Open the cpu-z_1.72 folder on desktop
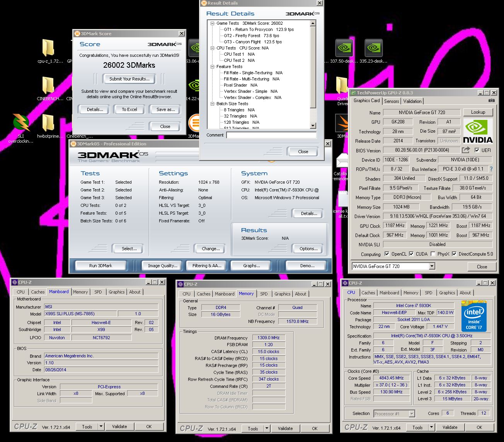 (x=48, y=48)
